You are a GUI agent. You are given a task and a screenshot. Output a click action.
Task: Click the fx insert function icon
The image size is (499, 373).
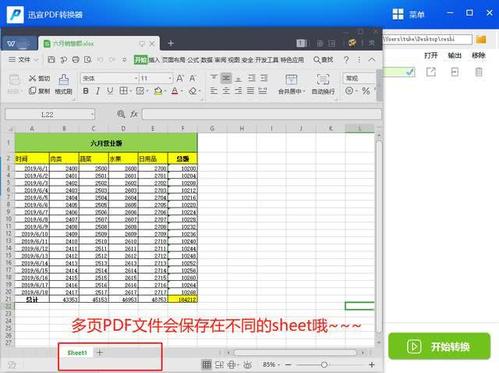(134, 114)
